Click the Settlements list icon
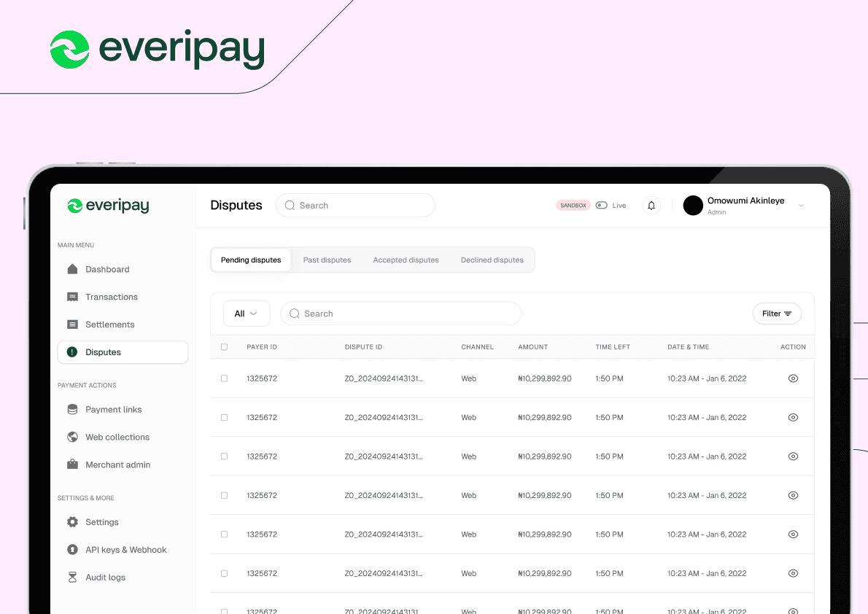868x614 pixels. click(72, 325)
